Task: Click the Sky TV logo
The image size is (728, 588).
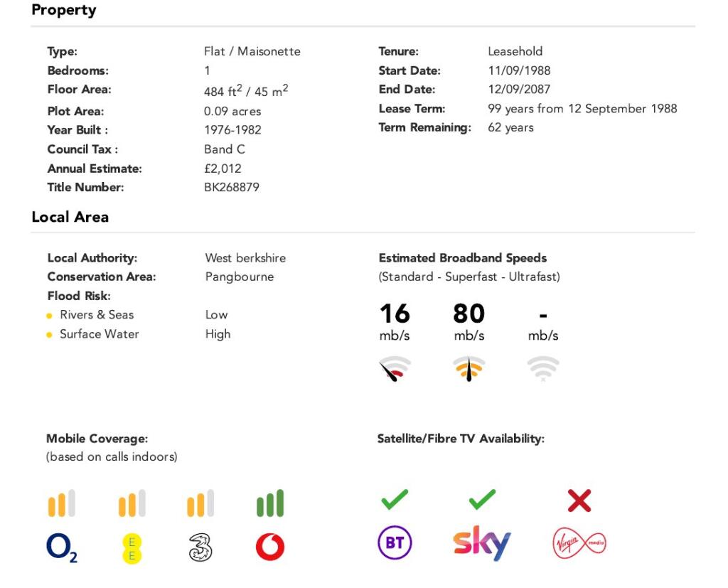Action: point(481,544)
